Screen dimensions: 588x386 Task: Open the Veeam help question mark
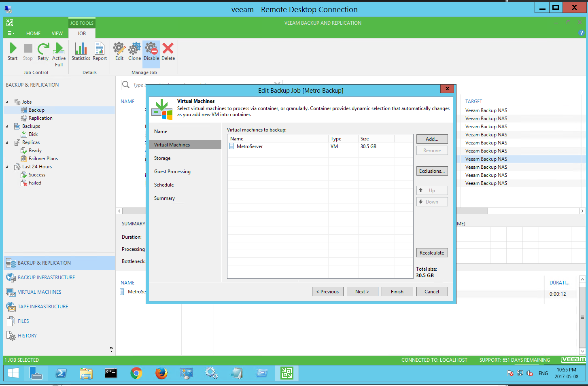click(581, 33)
